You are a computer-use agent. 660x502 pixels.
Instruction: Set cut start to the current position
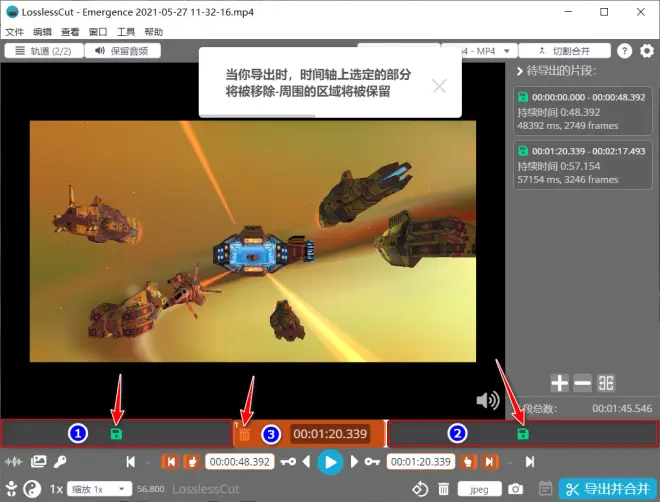pyautogui.click(x=192, y=462)
